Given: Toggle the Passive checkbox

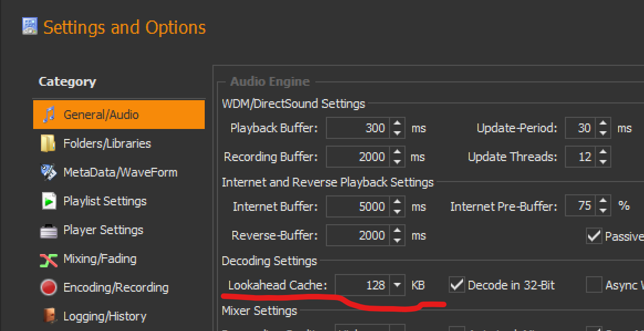Looking at the screenshot, I should (594, 236).
